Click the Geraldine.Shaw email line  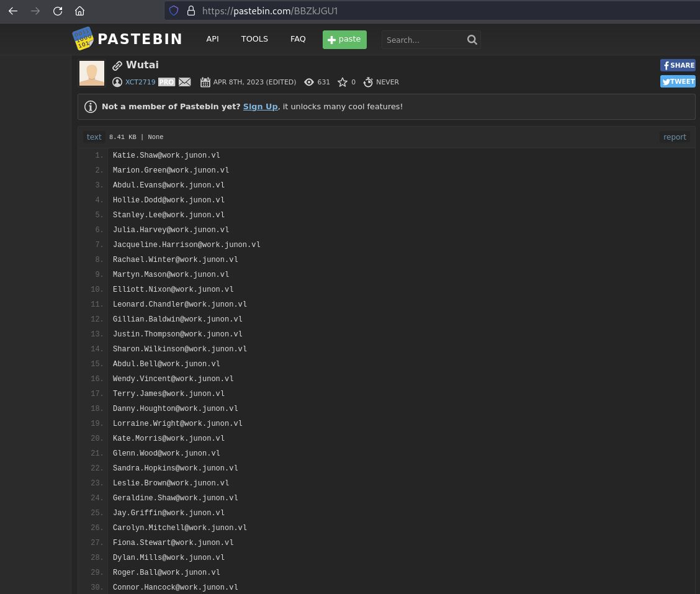coord(176,498)
